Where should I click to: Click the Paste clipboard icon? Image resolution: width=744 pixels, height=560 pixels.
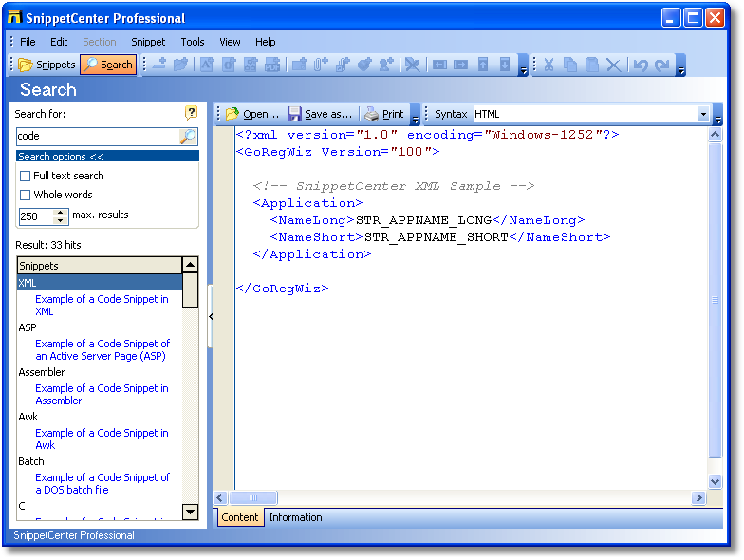(x=592, y=65)
